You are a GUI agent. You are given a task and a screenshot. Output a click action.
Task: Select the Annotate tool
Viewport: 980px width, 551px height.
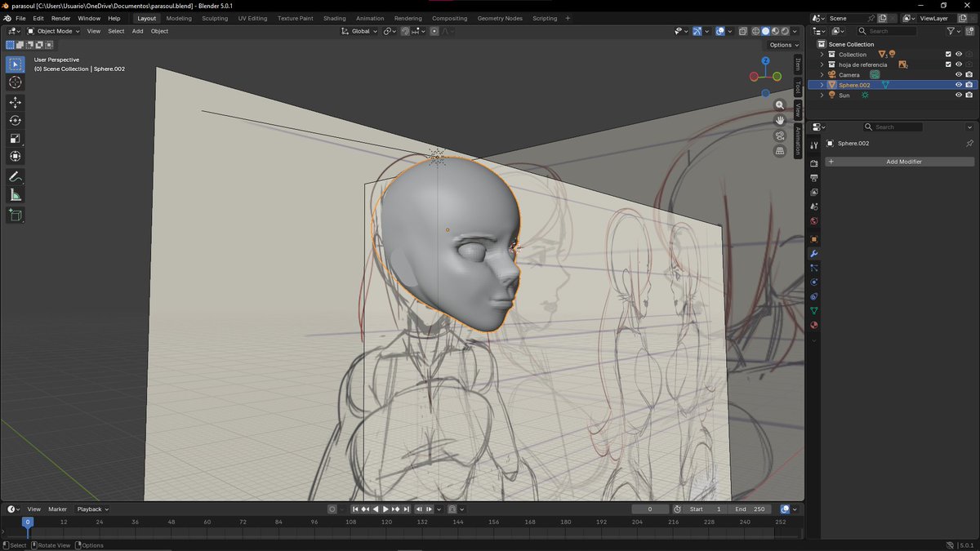pos(16,176)
